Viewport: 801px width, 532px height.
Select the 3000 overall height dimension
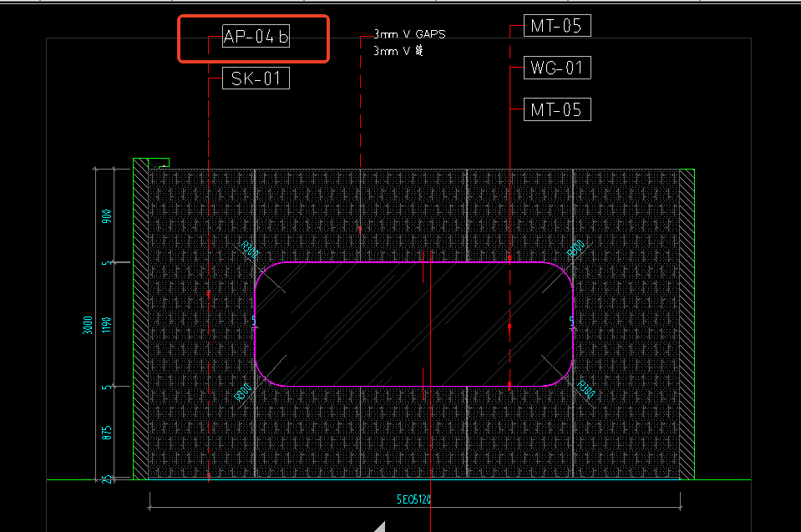tap(88, 325)
